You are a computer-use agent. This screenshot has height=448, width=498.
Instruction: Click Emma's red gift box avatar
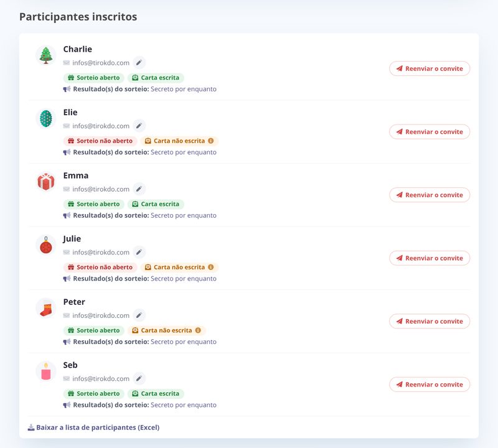[46, 182]
